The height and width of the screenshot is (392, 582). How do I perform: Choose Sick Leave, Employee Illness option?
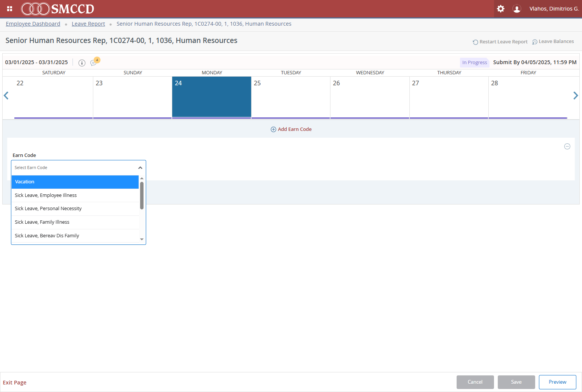pos(75,195)
